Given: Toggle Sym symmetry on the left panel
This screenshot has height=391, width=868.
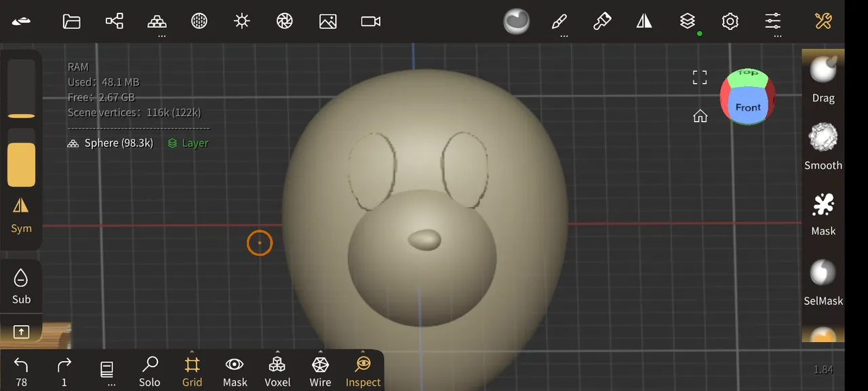Looking at the screenshot, I should (21, 215).
